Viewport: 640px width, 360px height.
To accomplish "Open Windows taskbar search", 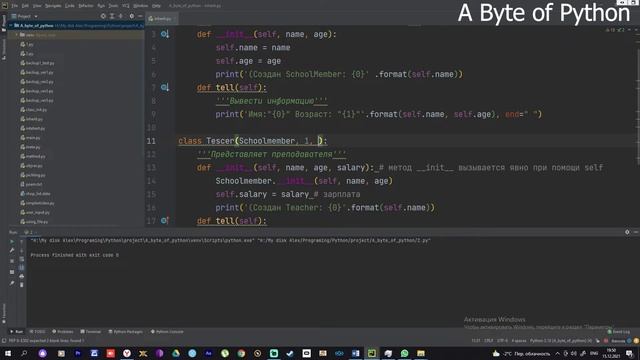I will [x=24, y=353].
